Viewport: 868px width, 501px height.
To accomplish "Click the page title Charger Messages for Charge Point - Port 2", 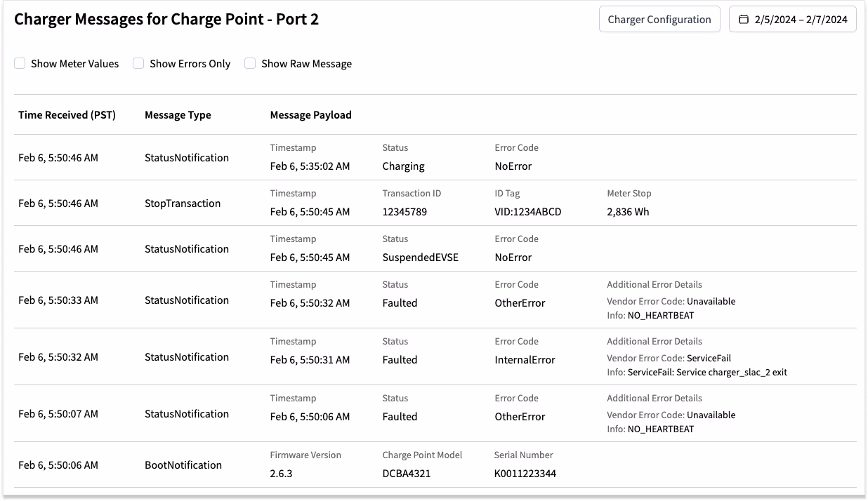I will [166, 20].
